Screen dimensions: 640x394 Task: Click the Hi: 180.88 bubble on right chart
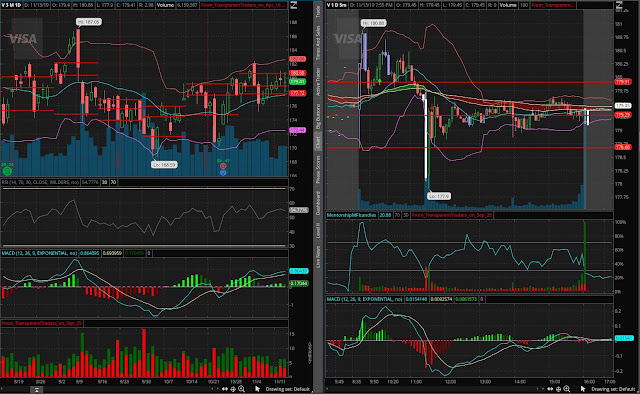(x=373, y=23)
